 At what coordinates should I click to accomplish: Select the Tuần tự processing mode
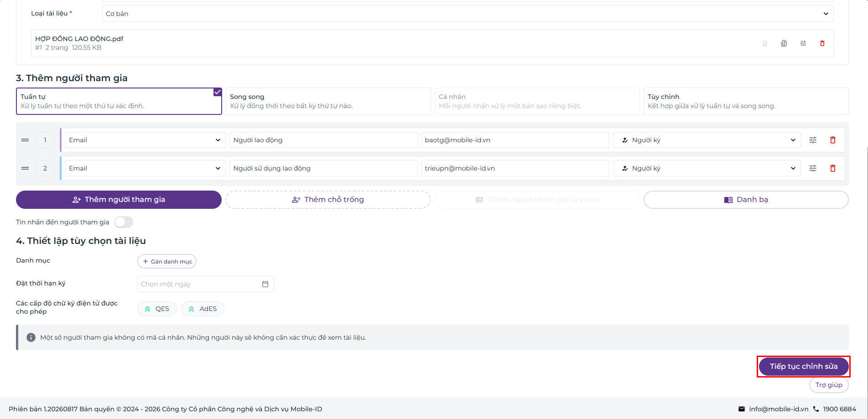coord(119,101)
